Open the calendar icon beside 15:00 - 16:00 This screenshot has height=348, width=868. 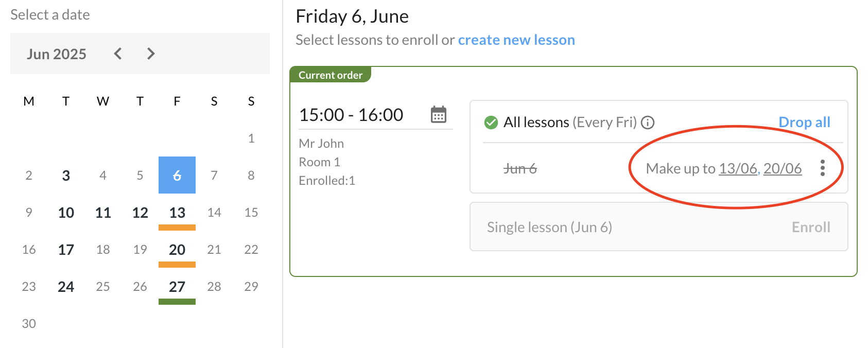[439, 114]
